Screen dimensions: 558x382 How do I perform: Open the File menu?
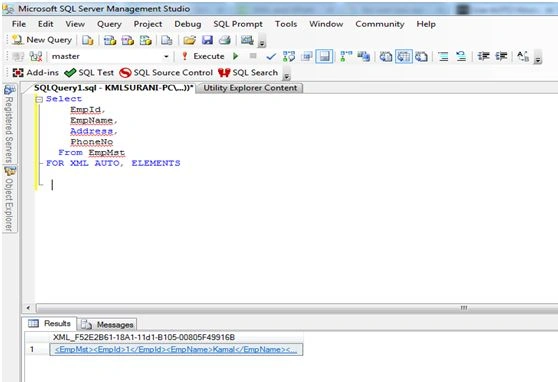coord(19,24)
